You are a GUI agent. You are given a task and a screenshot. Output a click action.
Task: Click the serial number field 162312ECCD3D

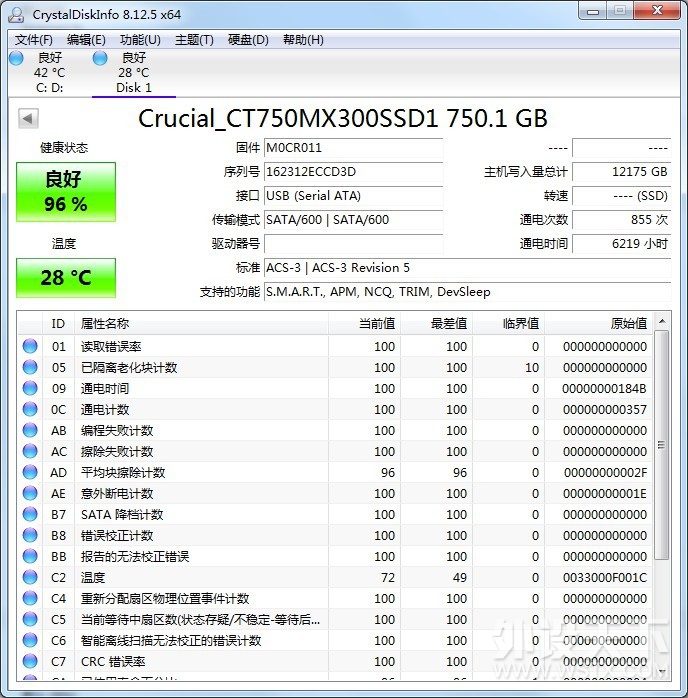coord(353,172)
